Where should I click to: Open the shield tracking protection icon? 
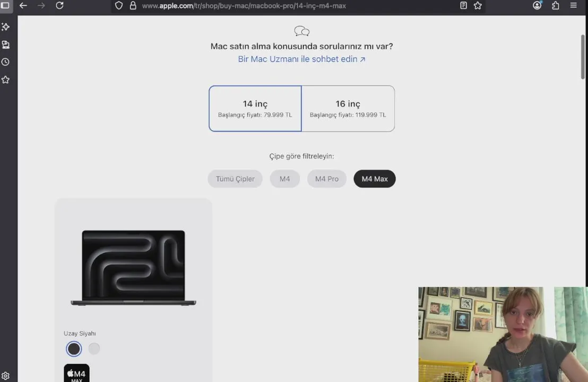[119, 6]
